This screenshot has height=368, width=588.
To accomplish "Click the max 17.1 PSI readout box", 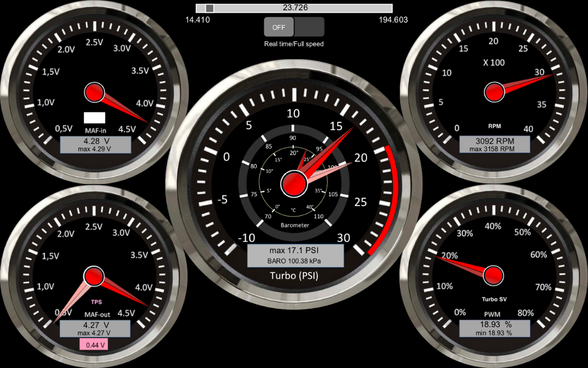I will click(x=294, y=256).
